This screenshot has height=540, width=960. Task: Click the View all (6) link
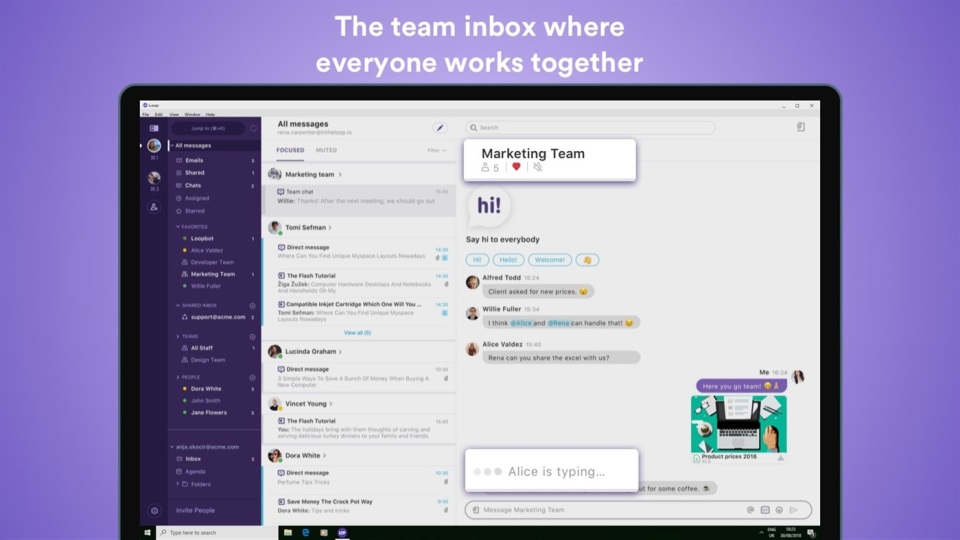[357, 332]
